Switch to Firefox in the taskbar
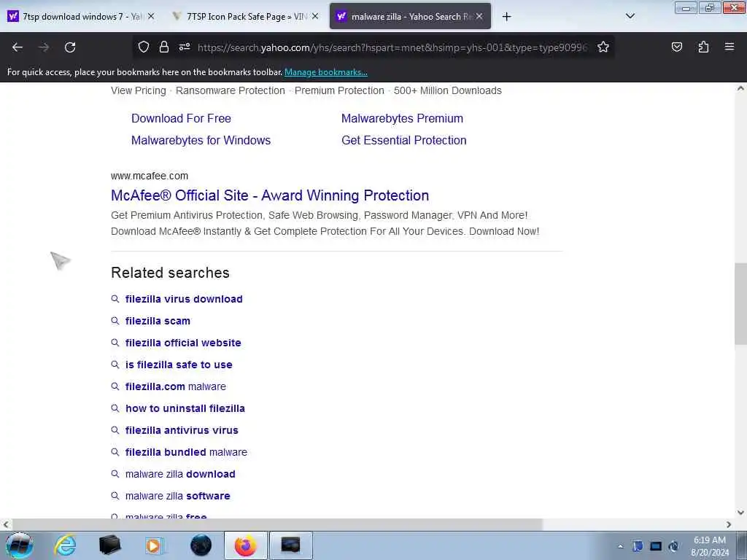The image size is (747, 560). (x=245, y=545)
